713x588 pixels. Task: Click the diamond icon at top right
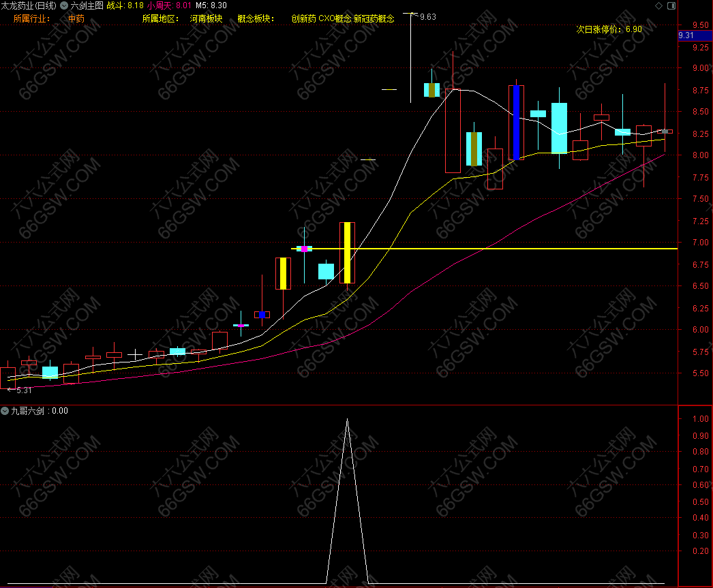point(658,5)
